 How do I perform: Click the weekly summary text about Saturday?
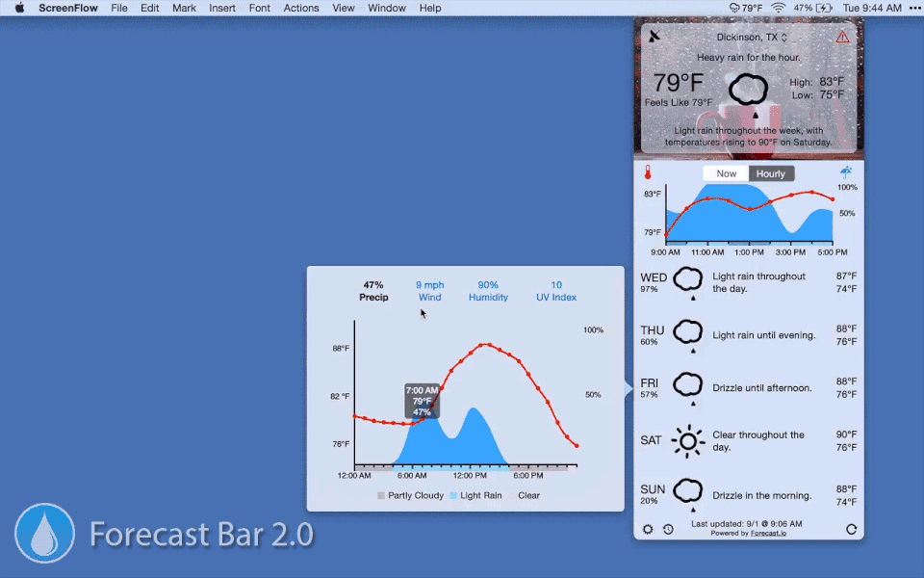click(749, 136)
